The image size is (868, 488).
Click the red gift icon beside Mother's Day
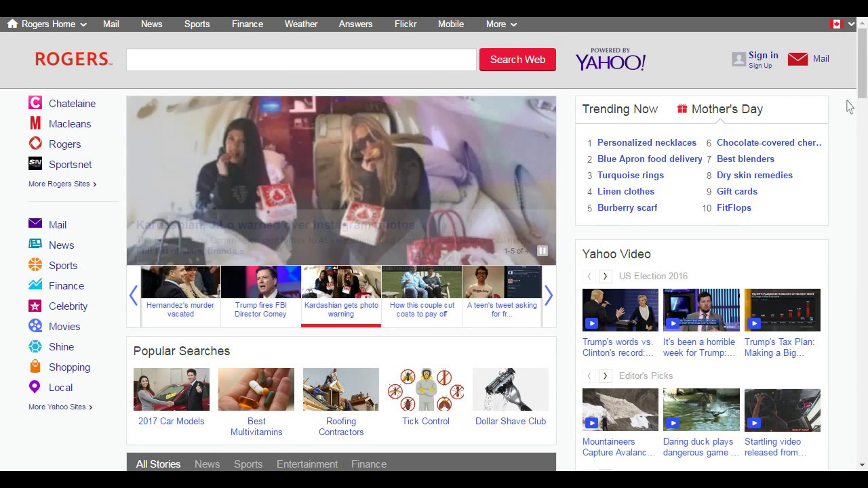682,108
